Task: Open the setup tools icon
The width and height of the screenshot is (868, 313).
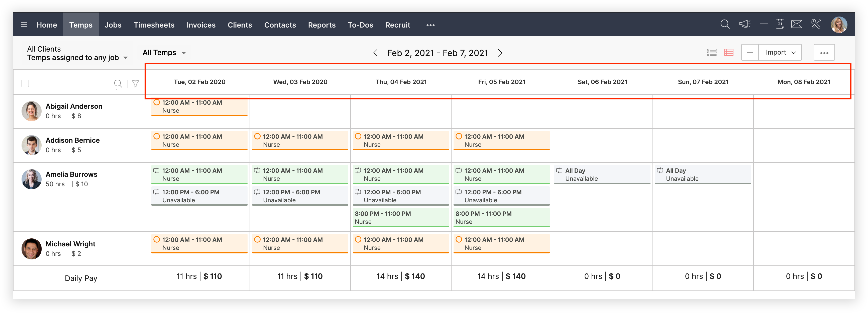Action: (816, 24)
